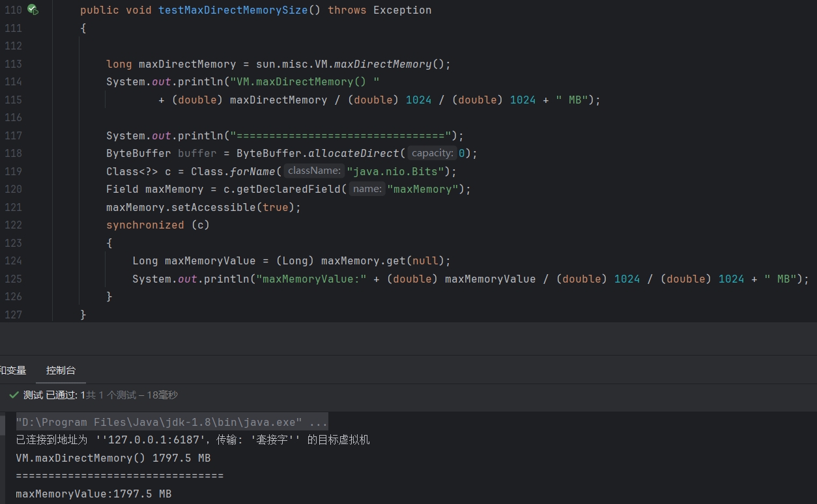Click line number 124 in gutter
The width and height of the screenshot is (817, 504).
tap(13, 260)
